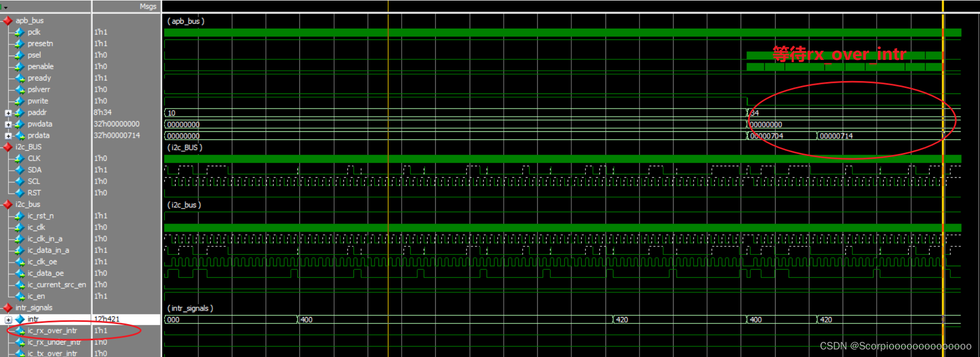Image resolution: width=980 pixels, height=357 pixels.
Task: Click the ic_rx_over_intr value 1'h1
Action: 101,331
